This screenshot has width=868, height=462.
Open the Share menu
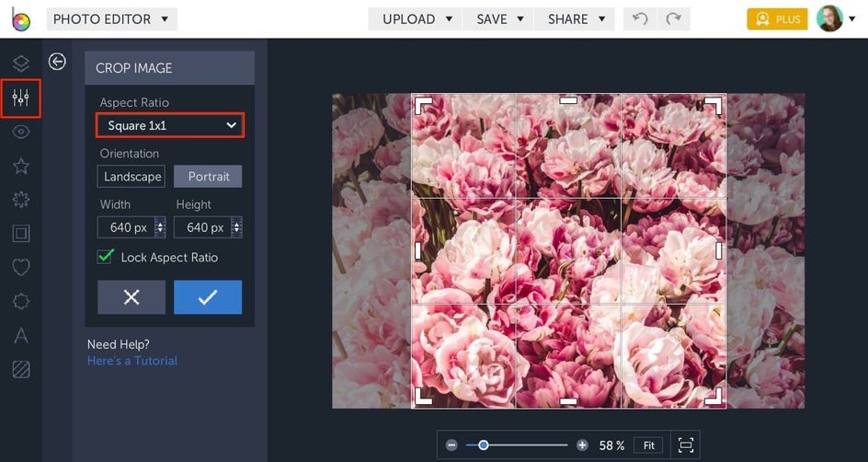point(575,18)
